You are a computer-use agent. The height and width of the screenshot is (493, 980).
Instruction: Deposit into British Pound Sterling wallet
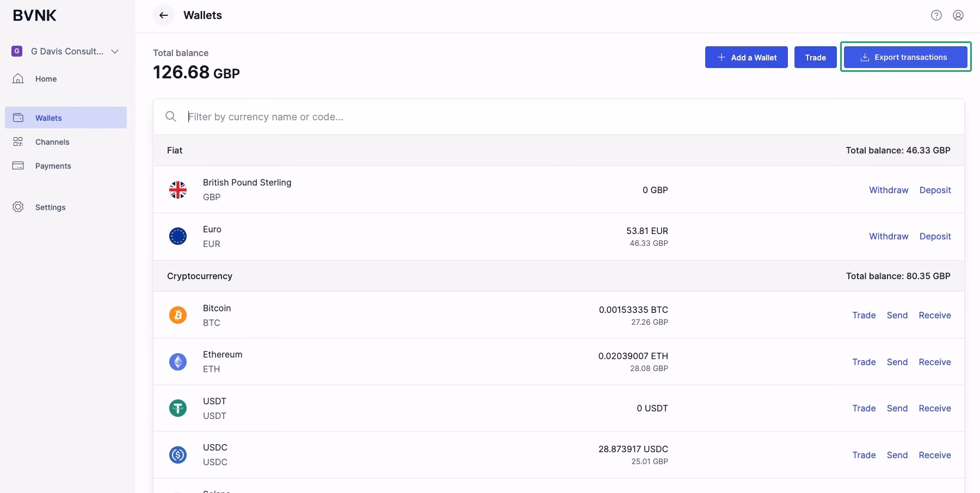click(x=935, y=190)
